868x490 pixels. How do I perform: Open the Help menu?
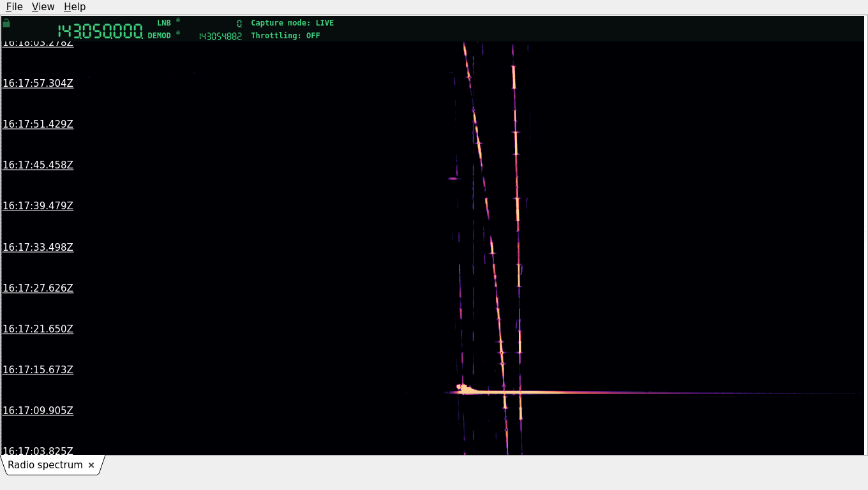click(75, 6)
